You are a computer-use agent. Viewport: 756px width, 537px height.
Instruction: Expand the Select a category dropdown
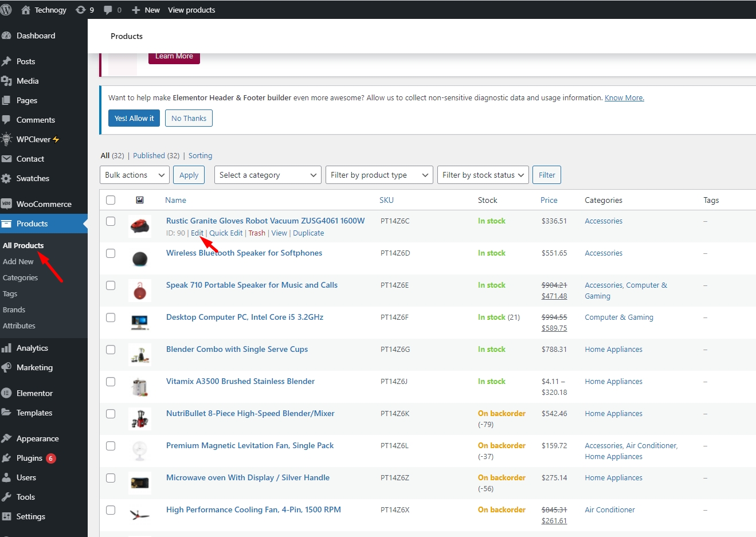pos(268,175)
